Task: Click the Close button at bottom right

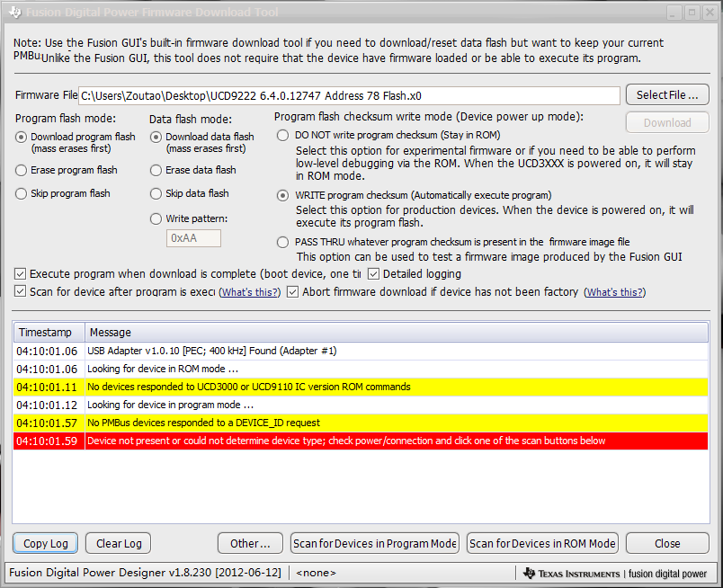Action: [667, 544]
